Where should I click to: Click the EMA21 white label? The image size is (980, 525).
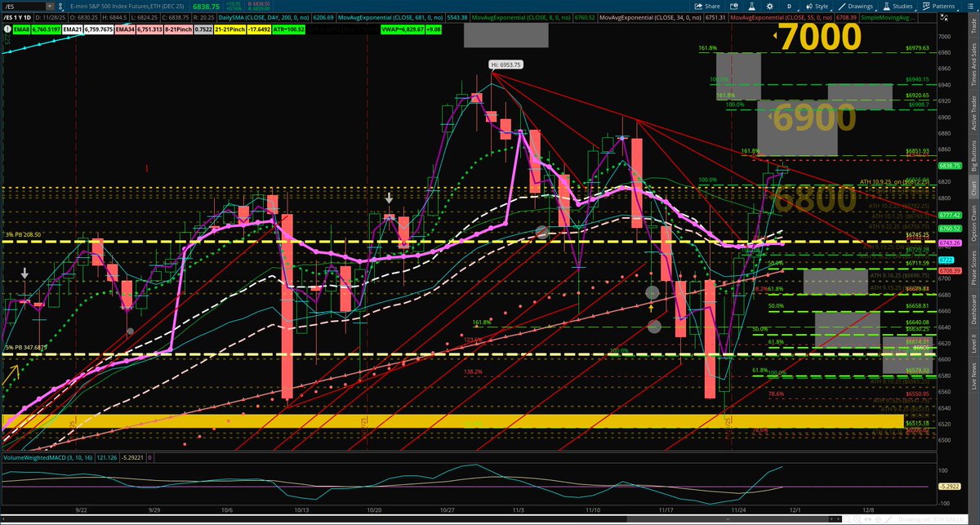pos(73,29)
